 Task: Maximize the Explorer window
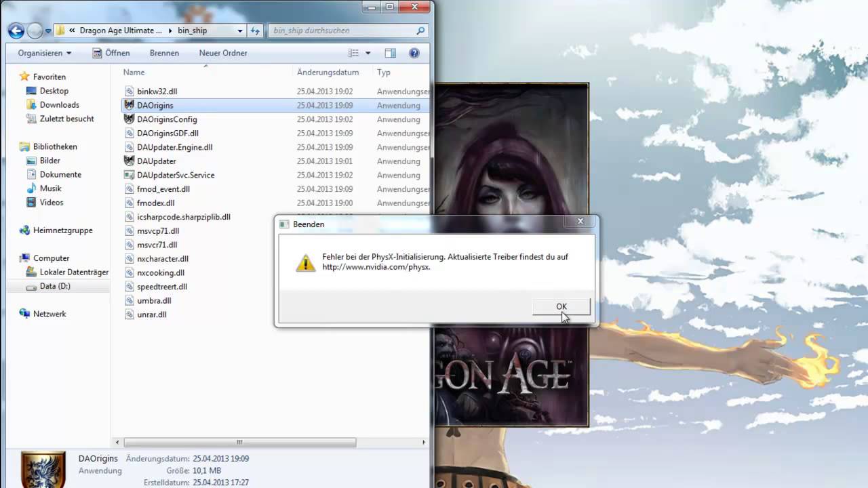click(x=390, y=7)
